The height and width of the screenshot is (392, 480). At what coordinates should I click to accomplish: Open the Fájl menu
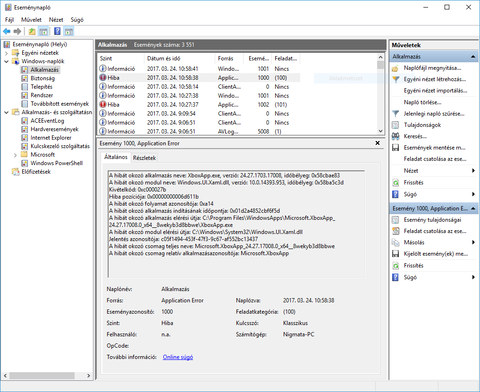point(9,20)
